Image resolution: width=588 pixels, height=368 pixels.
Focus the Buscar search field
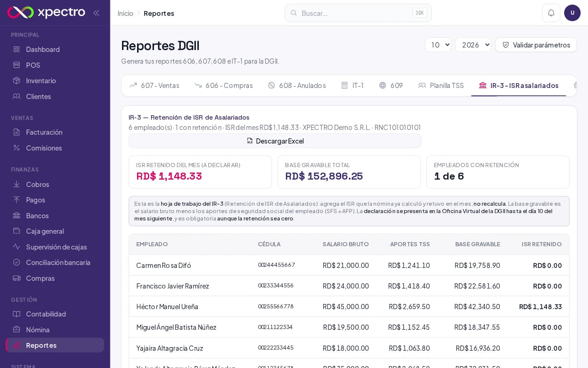(358, 13)
